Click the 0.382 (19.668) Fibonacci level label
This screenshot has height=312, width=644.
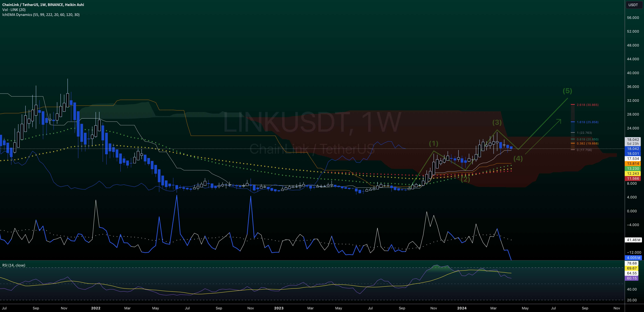[587, 144]
